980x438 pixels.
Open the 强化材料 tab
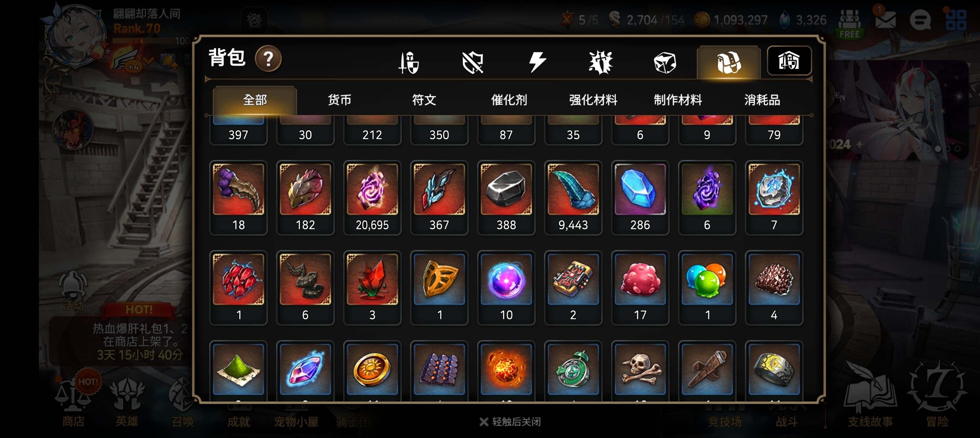[x=593, y=100]
